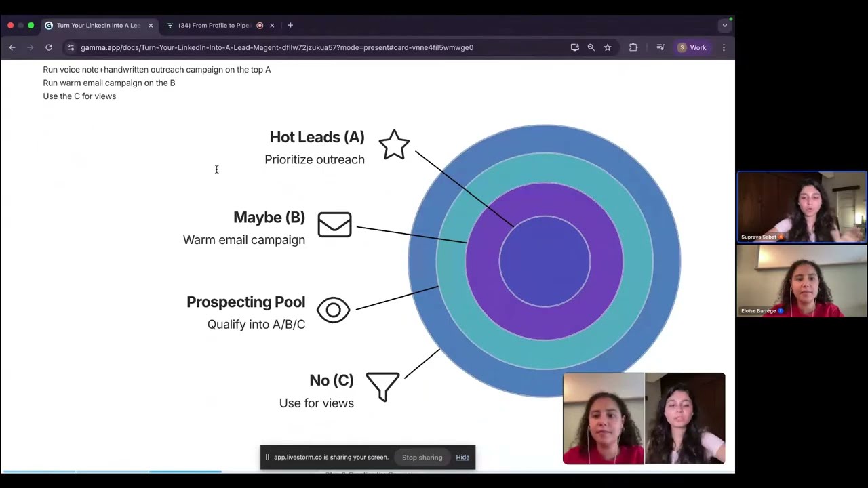Expand the tab search dropdown arrow
The height and width of the screenshot is (488, 868).
point(724,26)
